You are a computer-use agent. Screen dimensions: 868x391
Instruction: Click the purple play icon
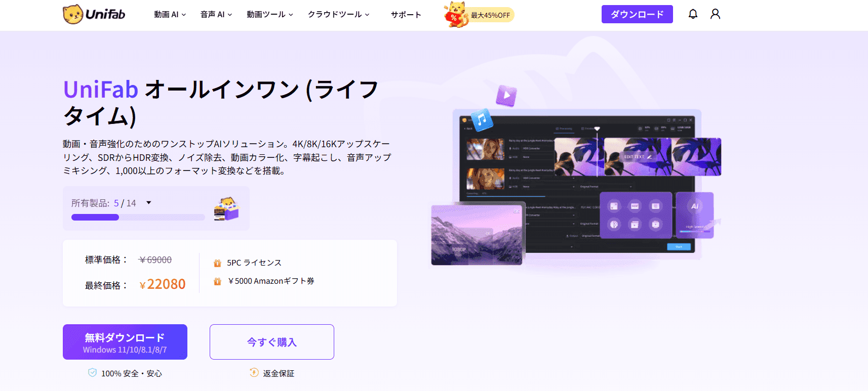click(x=506, y=95)
